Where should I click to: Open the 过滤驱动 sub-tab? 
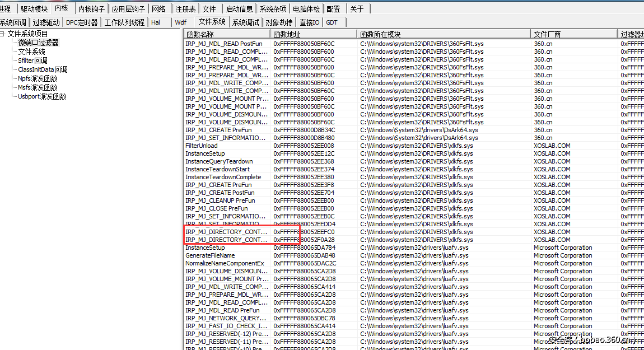click(46, 22)
